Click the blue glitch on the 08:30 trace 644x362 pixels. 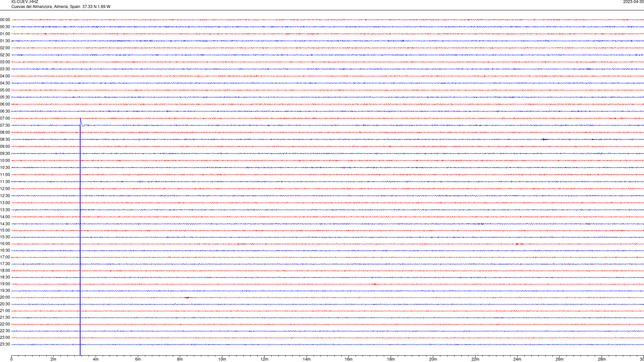(x=544, y=139)
